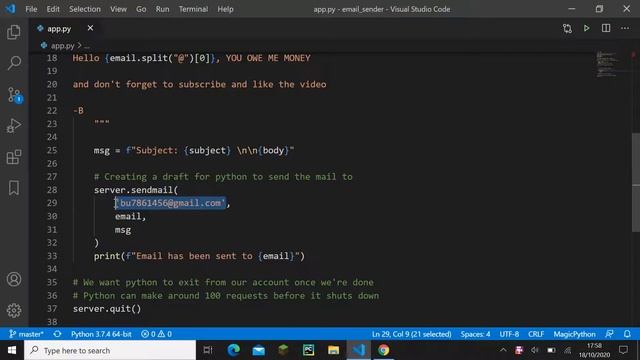Open Microsoft Edge from taskbar

233,350
